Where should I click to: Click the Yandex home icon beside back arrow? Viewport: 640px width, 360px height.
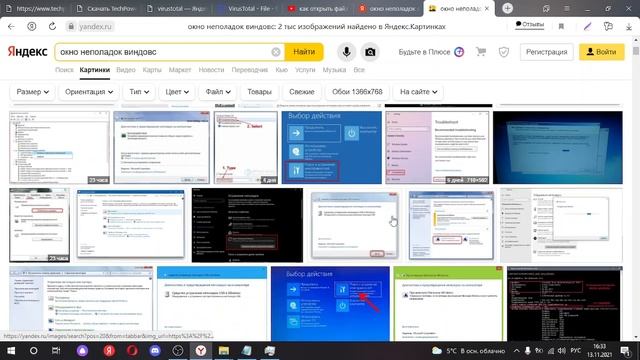click(31, 27)
